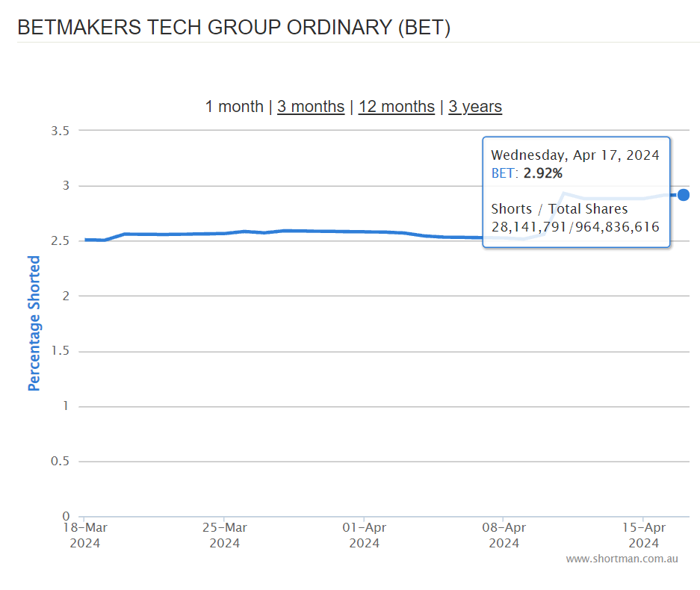Open the www.shortman.com.au credit link
This screenshot has height=590, width=700.
[622, 559]
